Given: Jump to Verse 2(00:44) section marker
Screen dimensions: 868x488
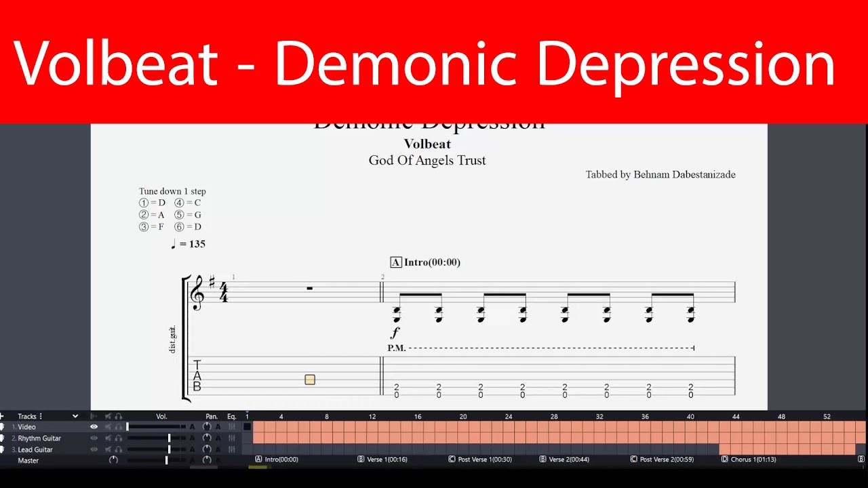Looking at the screenshot, I should (564, 459).
